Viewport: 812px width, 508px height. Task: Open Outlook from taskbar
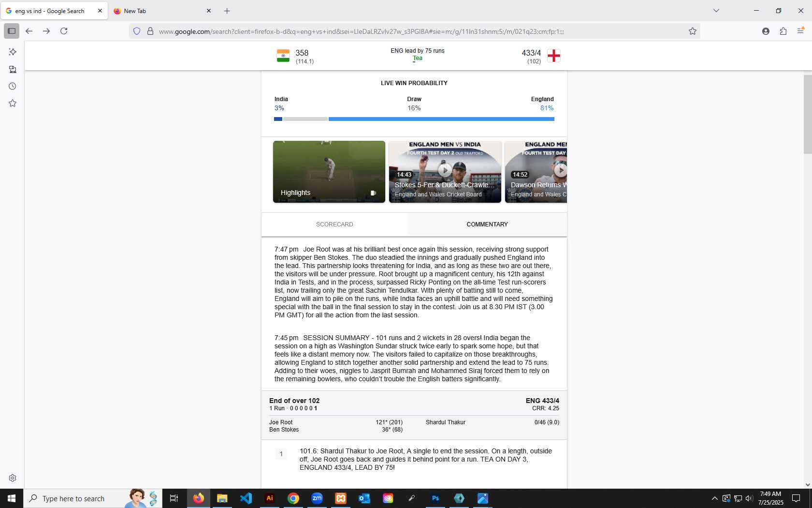coord(364,498)
